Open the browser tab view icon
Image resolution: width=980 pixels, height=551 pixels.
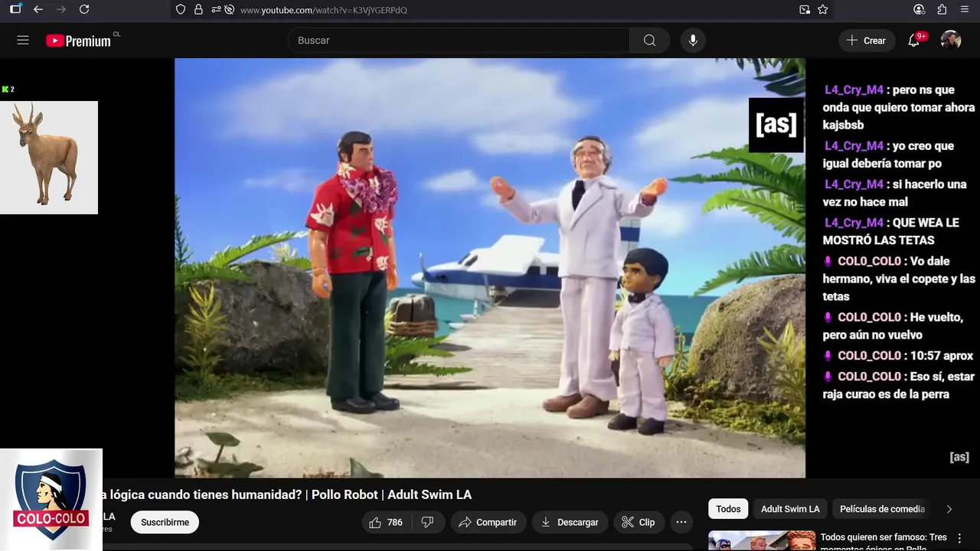click(15, 9)
